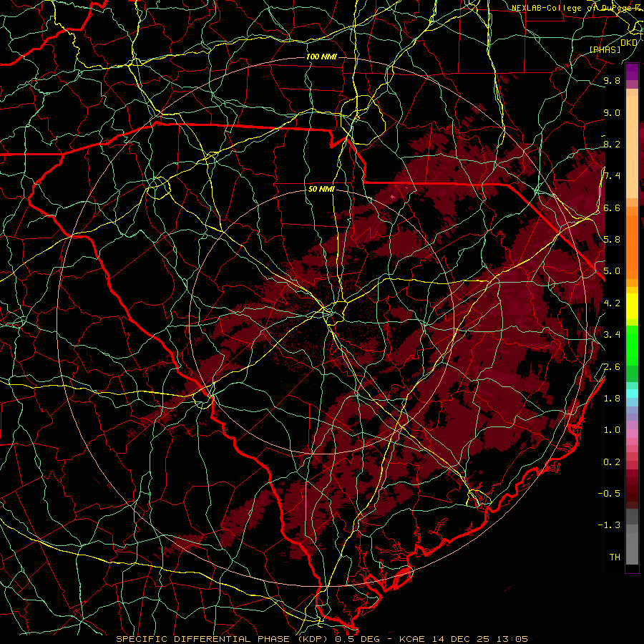Screen dimensions: 644x644
Task: Click the '9.8' scale value
Action: tap(612, 80)
